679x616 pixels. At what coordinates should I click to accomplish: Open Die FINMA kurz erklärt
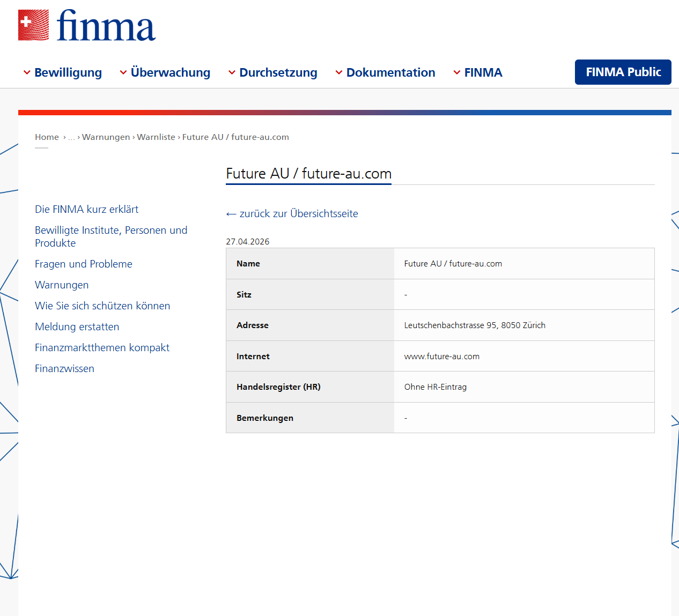(x=86, y=209)
